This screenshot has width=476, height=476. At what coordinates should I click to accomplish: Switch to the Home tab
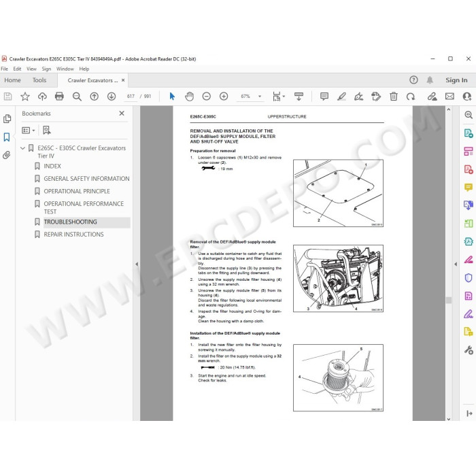[x=12, y=80]
